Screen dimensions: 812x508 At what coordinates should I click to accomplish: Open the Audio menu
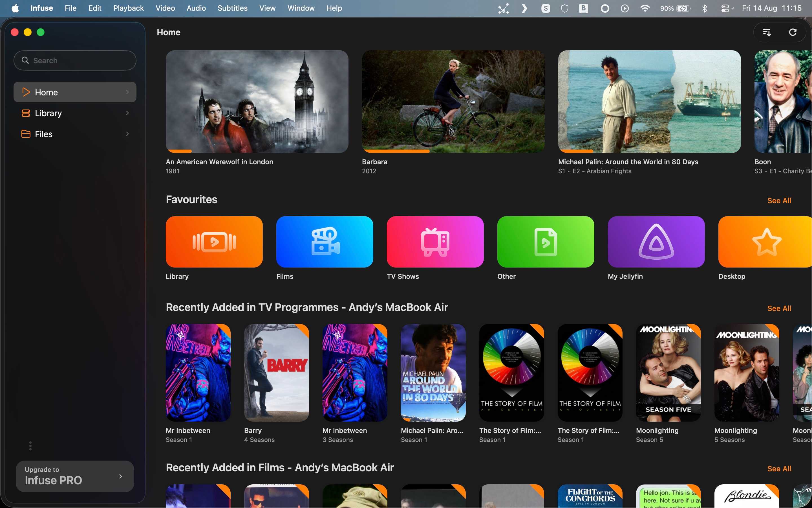point(196,8)
